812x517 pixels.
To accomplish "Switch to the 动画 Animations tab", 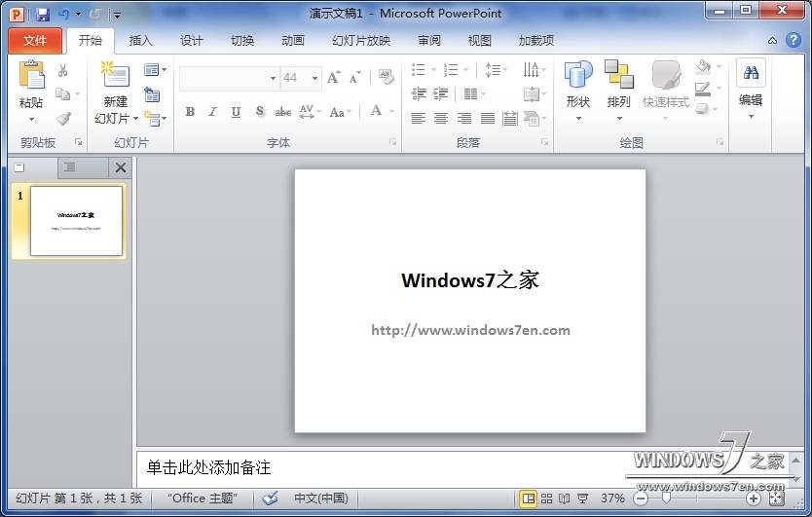I will click(293, 41).
